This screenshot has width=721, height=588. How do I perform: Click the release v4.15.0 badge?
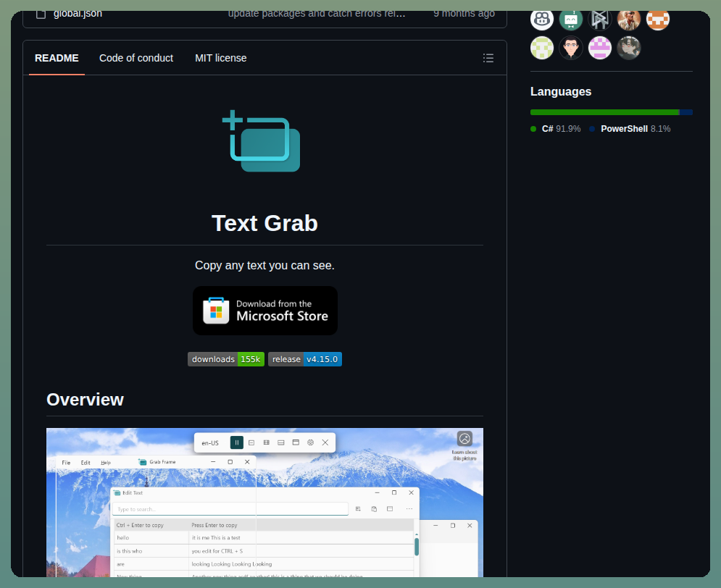(x=305, y=359)
